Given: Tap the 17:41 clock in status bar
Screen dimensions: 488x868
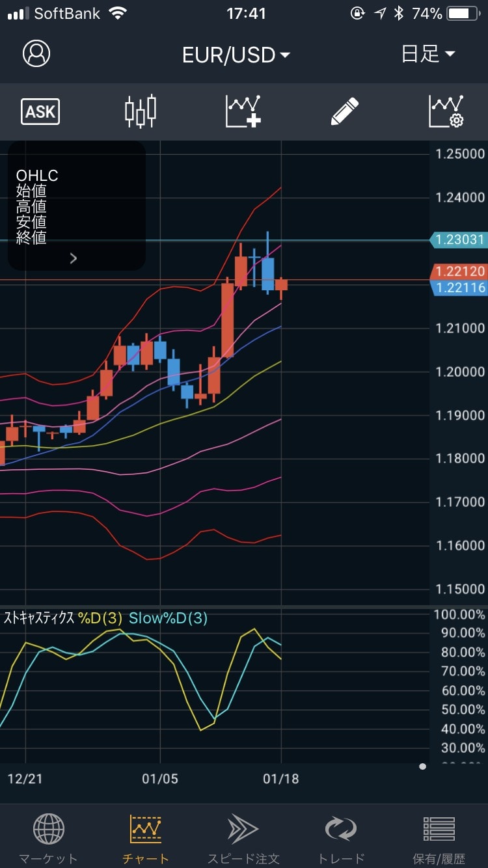Looking at the screenshot, I should click(x=246, y=14).
